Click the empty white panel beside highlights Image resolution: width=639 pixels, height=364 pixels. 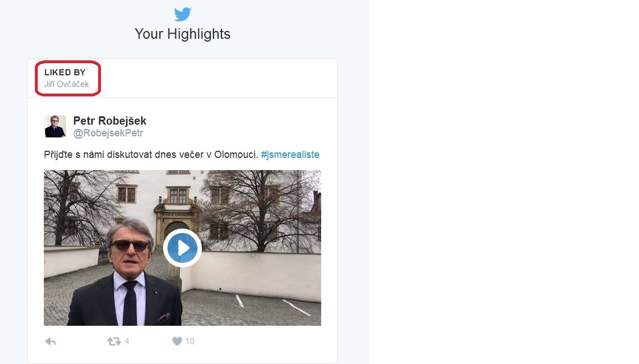pyautogui.click(x=504, y=182)
